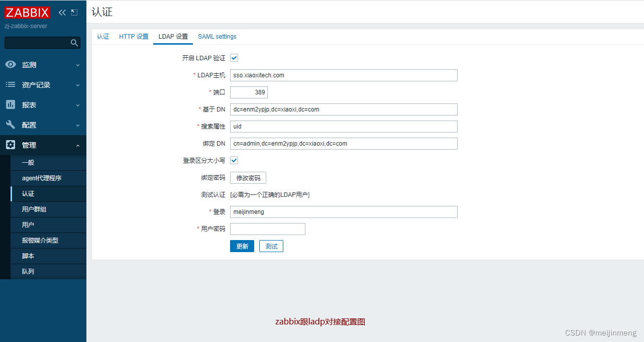This screenshot has height=342, width=644.
Task: Toggle 开启 LDAP 验证 checkbox
Action: tap(234, 58)
